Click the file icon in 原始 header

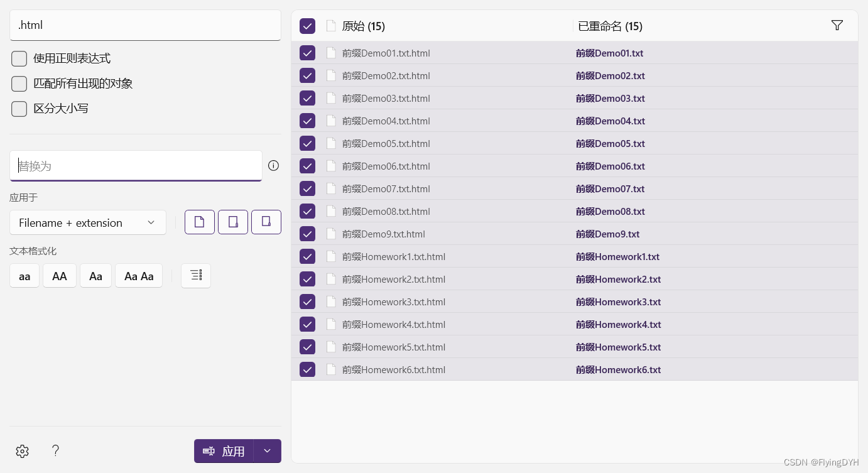tap(331, 26)
